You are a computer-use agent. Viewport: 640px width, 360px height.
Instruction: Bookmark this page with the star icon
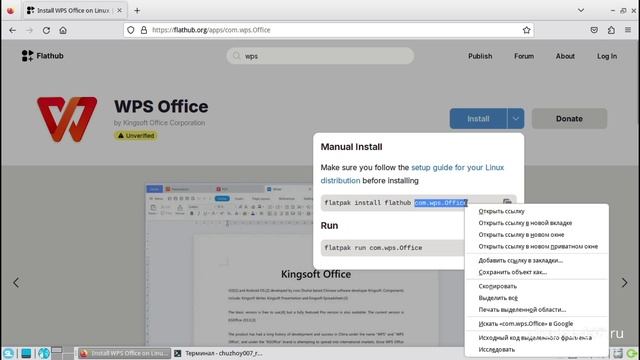526,30
